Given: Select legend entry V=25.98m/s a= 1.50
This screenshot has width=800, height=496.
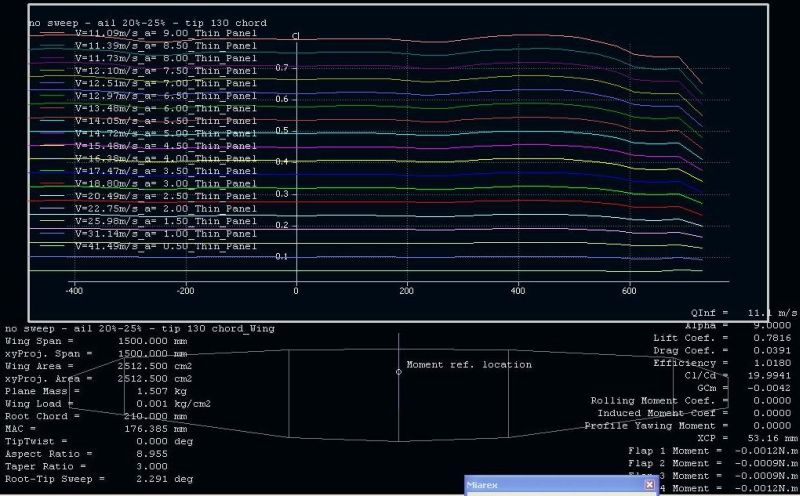Looking at the screenshot, I should [149, 221].
